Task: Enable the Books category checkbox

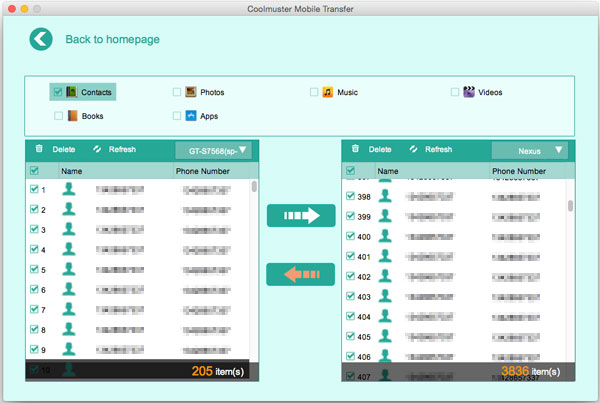Action: pyautogui.click(x=58, y=116)
